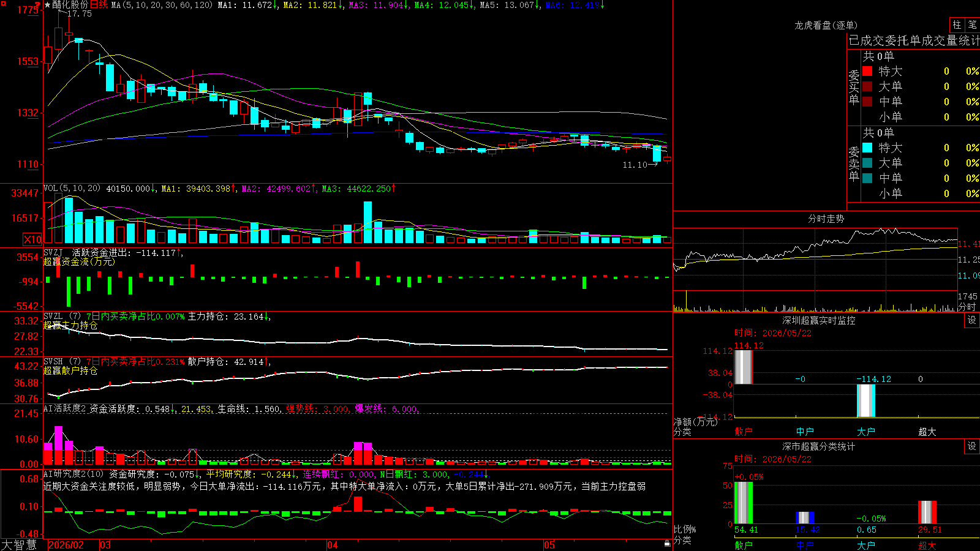Click the 小单 row under 委卖单
980x551 pixels.
tap(921, 193)
